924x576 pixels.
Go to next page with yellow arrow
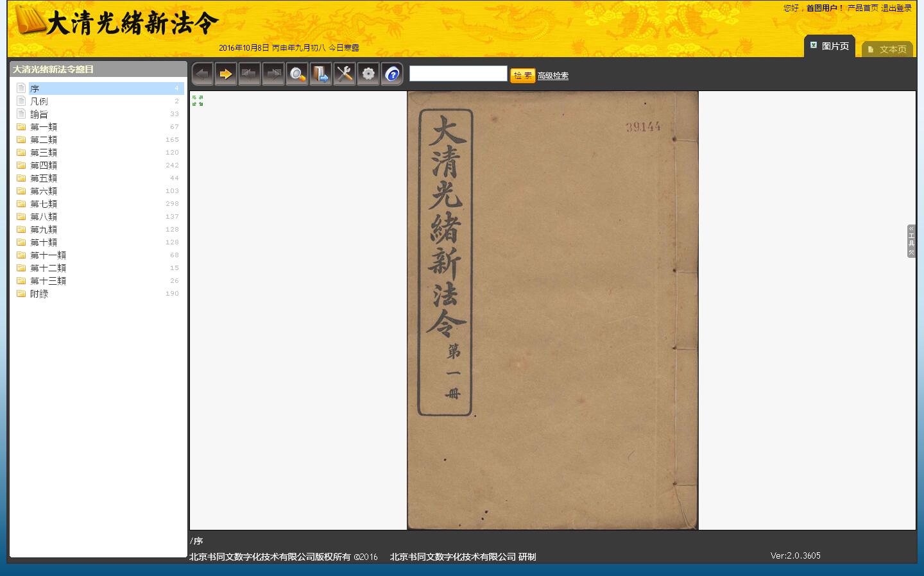coord(226,74)
